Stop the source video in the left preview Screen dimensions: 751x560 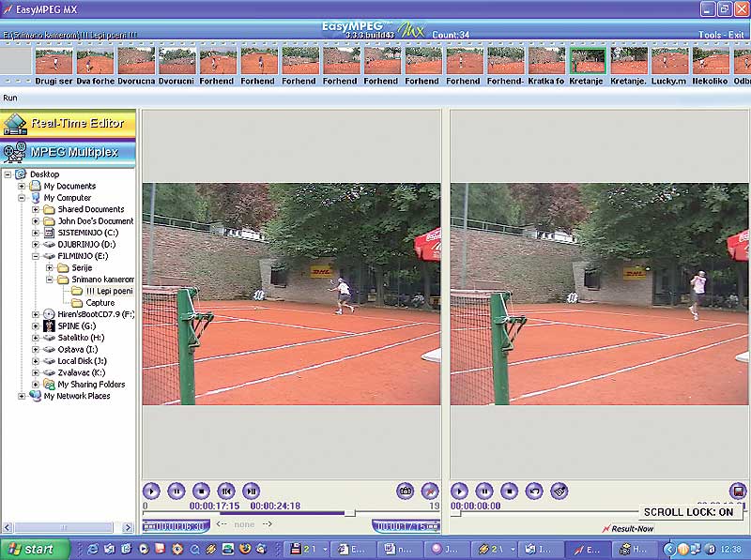pos(201,492)
